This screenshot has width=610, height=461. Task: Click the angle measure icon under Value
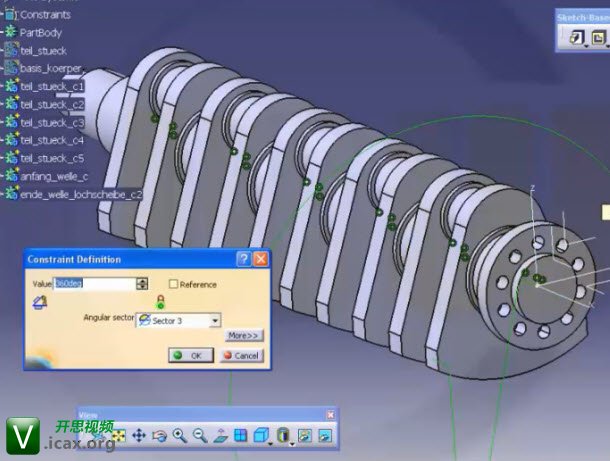40,302
